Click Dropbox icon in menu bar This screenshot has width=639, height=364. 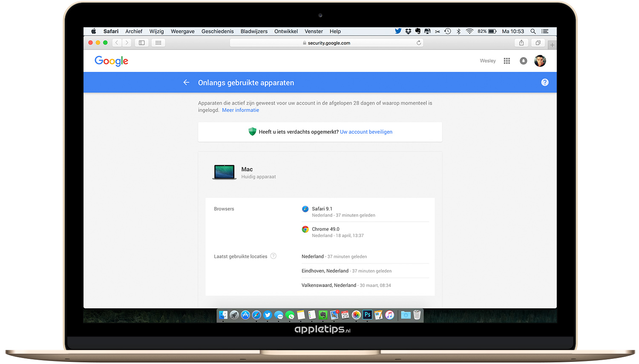408,31
